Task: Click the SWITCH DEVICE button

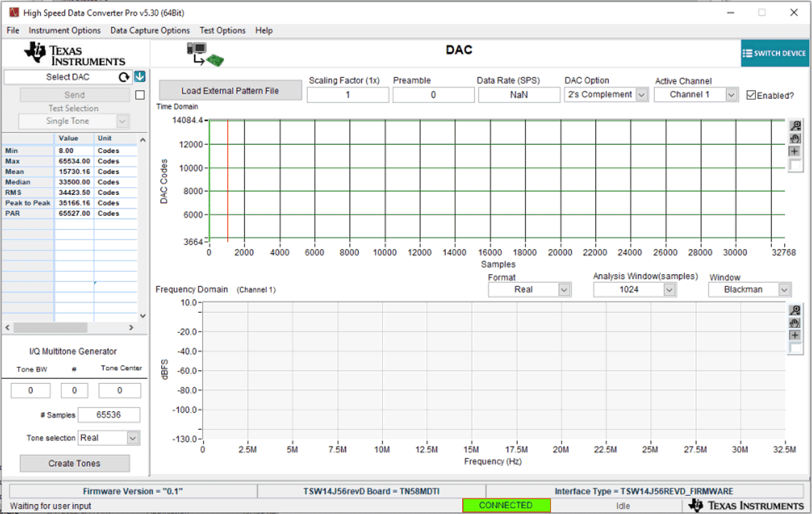Action: pyautogui.click(x=774, y=53)
